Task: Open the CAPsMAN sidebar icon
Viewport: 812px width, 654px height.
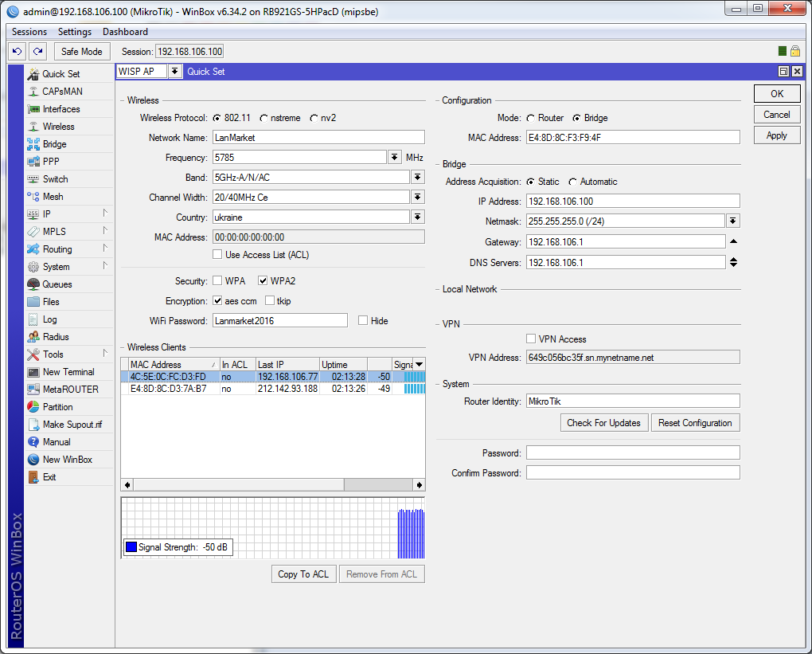Action: pos(33,92)
